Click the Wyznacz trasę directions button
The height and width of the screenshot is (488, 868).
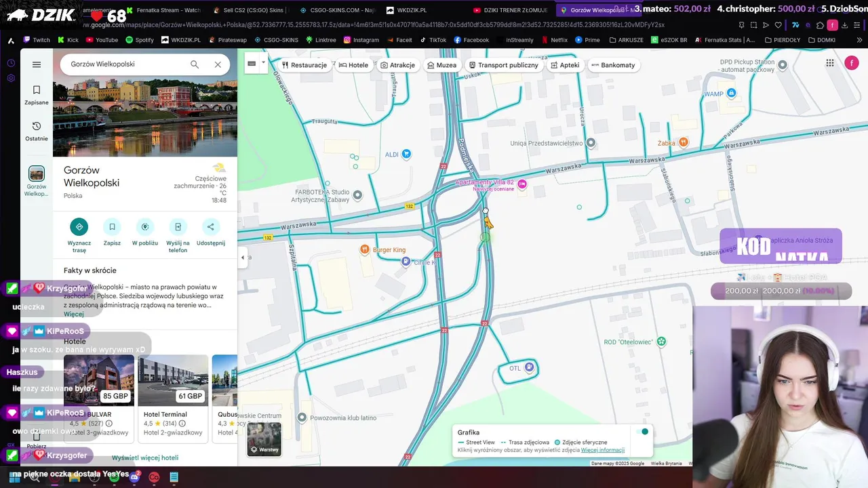pyautogui.click(x=79, y=235)
